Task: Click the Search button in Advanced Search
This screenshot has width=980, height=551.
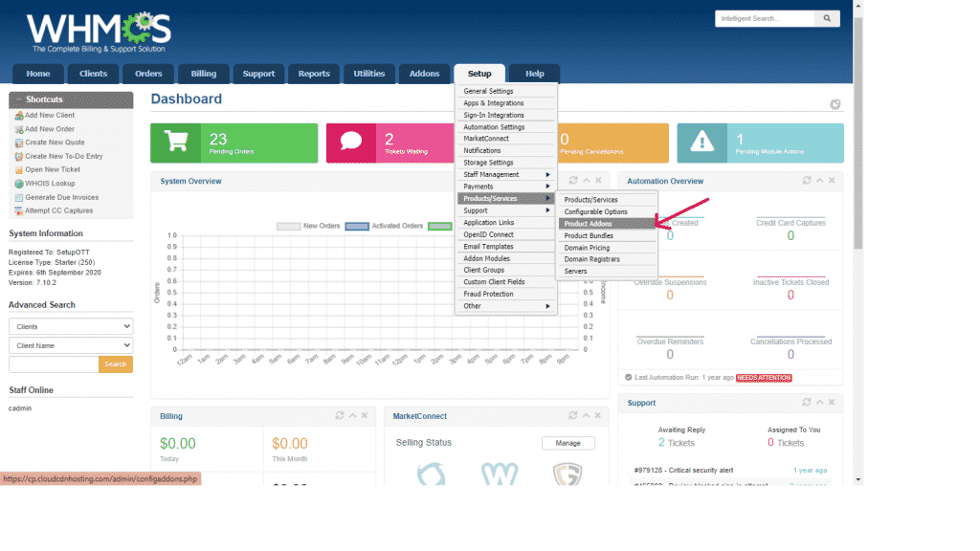Action: (116, 364)
